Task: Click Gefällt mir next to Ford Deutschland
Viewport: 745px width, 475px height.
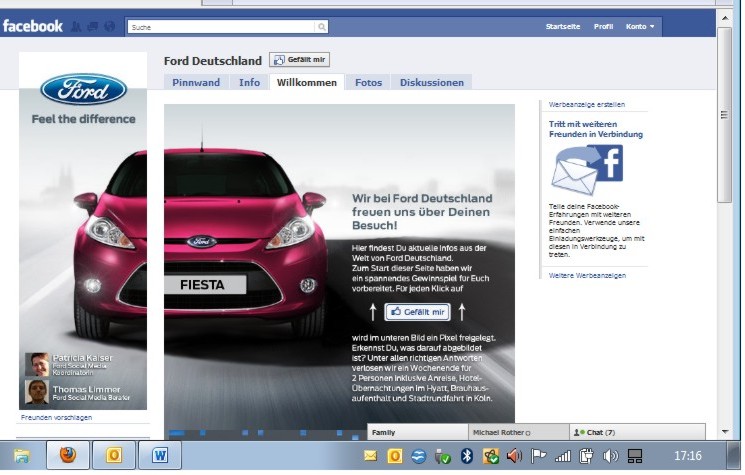Action: (x=299, y=60)
